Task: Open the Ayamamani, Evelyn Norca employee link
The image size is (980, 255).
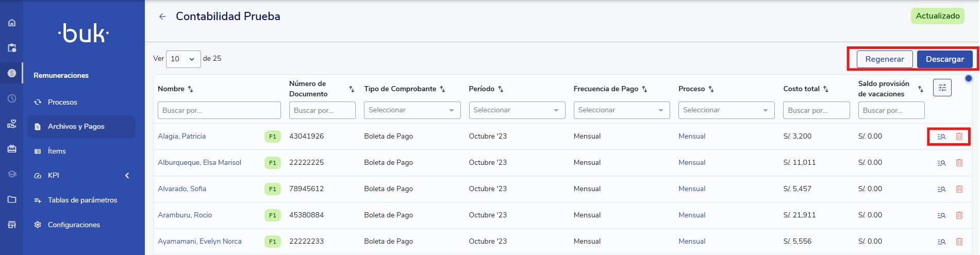Action: 200,241
